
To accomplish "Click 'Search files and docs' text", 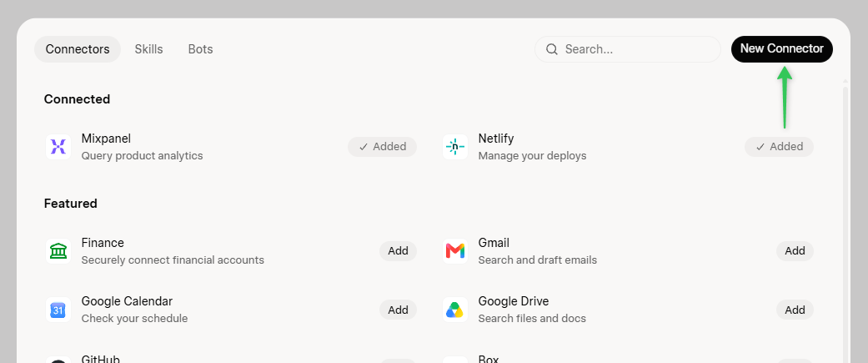I will 532,319.
